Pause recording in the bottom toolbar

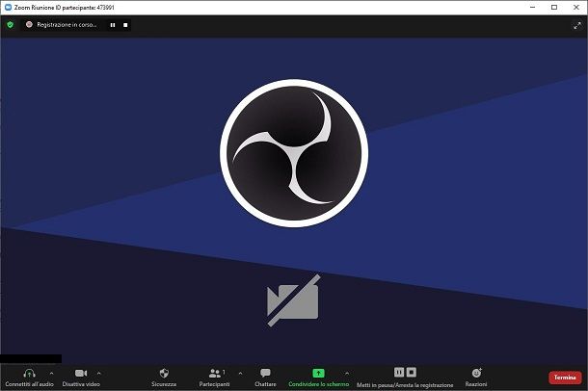coord(399,373)
